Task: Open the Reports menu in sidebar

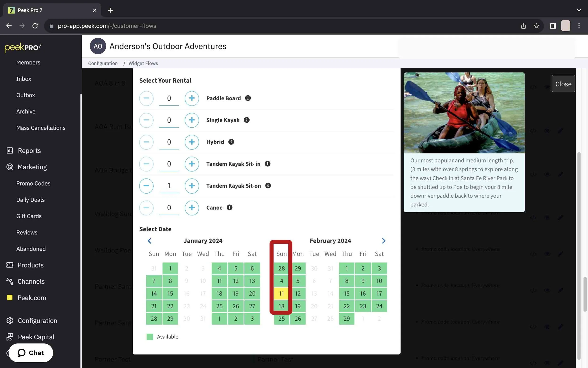Action: (29, 151)
